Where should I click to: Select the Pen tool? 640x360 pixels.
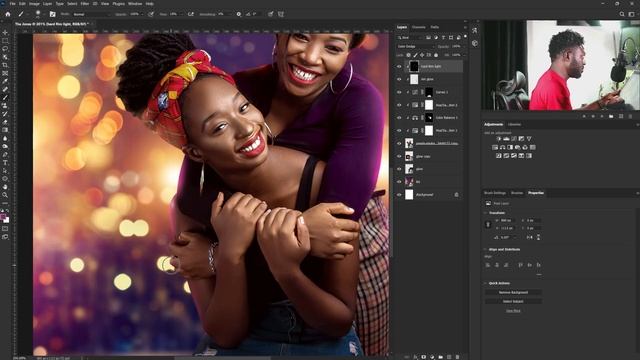5,155
